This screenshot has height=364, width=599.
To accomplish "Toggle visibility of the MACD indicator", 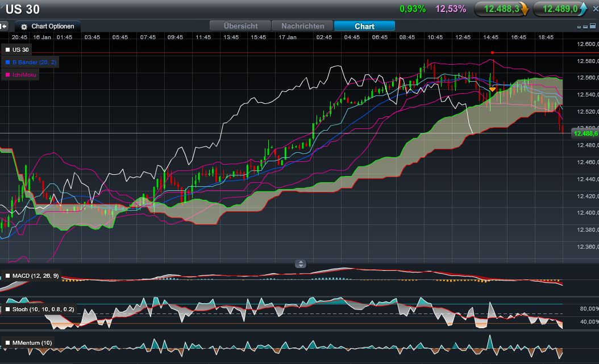I will [x=7, y=277].
